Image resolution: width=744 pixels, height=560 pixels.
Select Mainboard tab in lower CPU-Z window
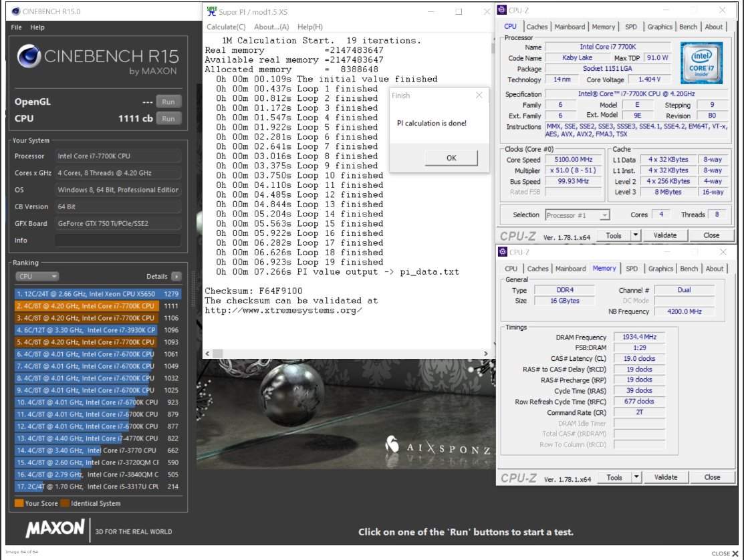coord(570,269)
